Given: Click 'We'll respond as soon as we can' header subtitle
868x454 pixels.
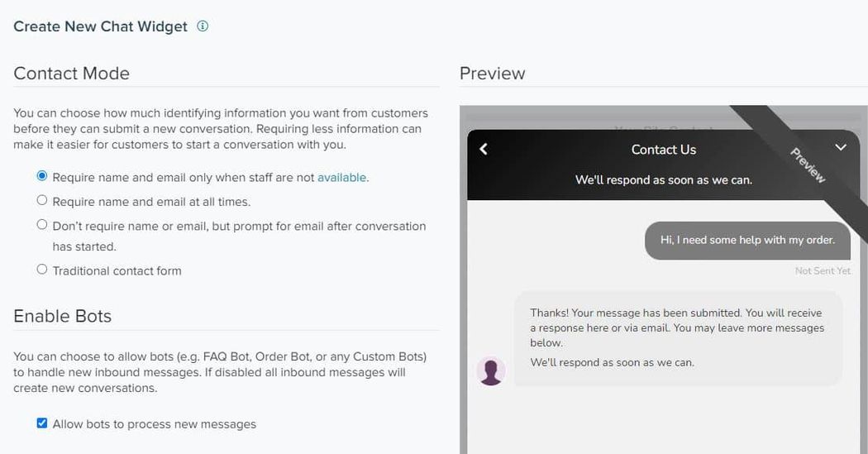Looking at the screenshot, I should point(663,180).
